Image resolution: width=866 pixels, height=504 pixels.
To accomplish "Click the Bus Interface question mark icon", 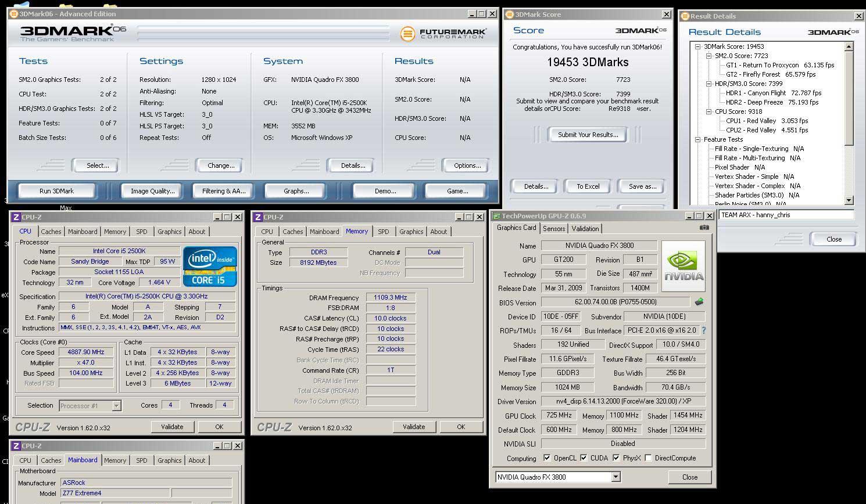I will click(704, 330).
